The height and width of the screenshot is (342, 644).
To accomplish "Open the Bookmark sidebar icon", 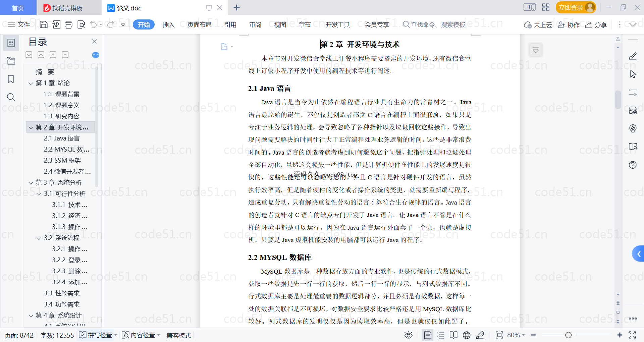I will pyautogui.click(x=11, y=79).
